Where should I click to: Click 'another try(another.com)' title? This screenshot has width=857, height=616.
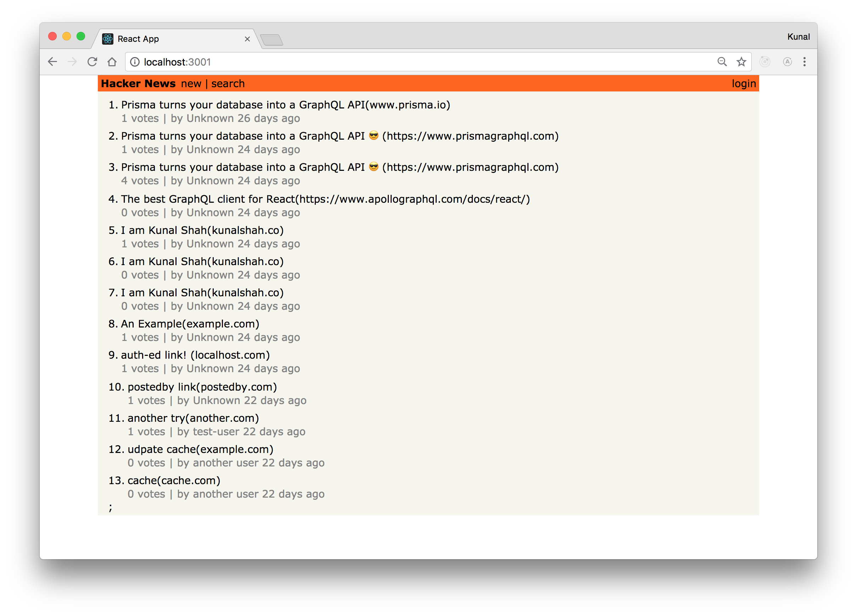tap(193, 418)
